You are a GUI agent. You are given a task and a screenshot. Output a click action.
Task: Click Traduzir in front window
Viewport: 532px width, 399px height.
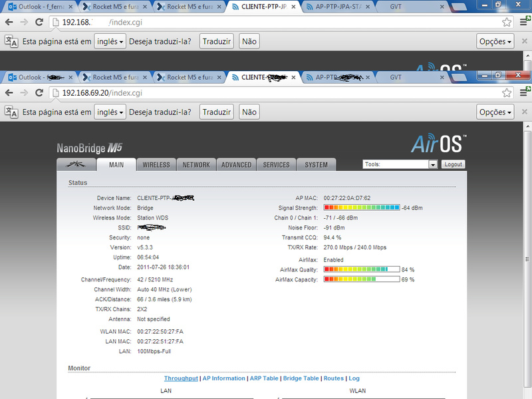coord(217,112)
